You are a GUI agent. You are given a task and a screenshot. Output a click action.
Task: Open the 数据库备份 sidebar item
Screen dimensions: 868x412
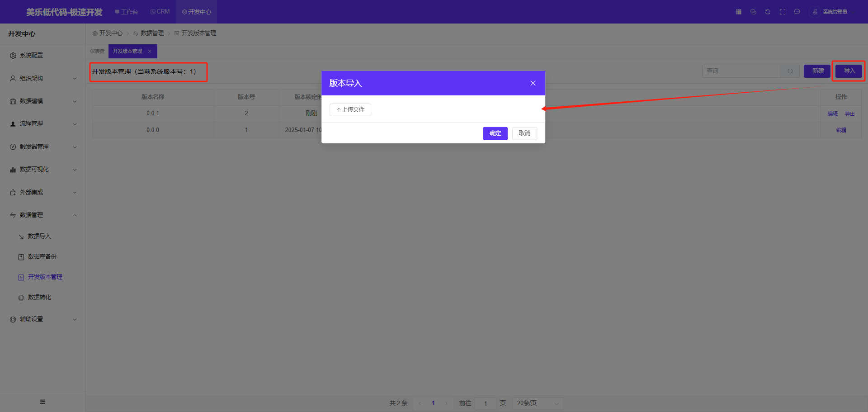click(x=42, y=256)
